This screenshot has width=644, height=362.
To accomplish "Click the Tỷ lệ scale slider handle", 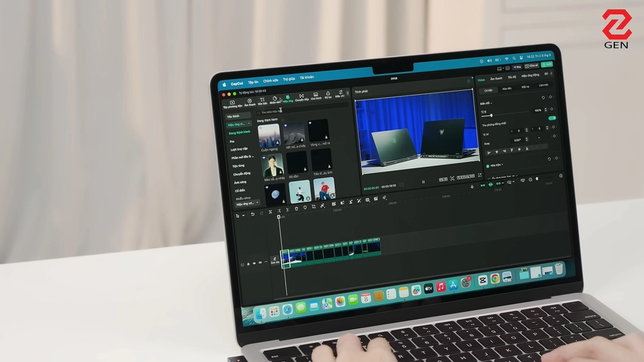I will pos(491,115).
